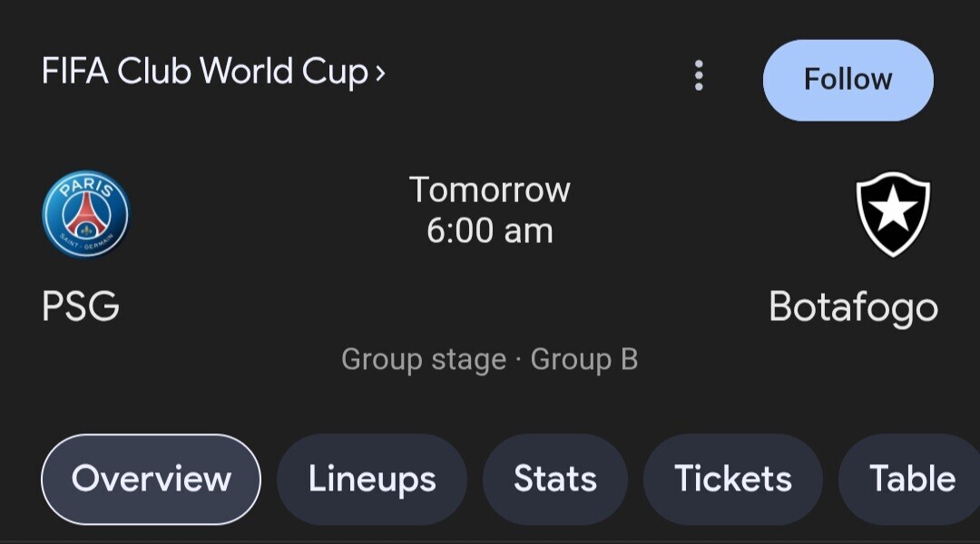980x544 pixels.
Task: Click the PSG club crest logo
Action: [x=85, y=214]
